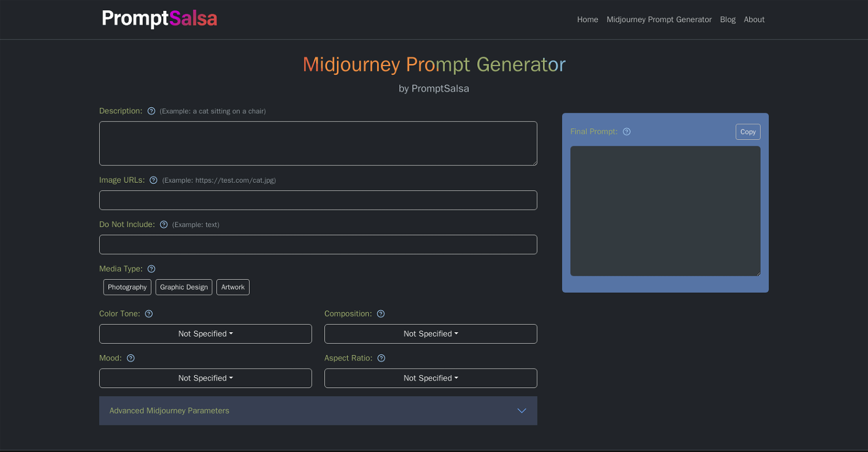The height and width of the screenshot is (452, 868).
Task: Click the 'by PromptSalsa' subtitle
Action: point(434,88)
